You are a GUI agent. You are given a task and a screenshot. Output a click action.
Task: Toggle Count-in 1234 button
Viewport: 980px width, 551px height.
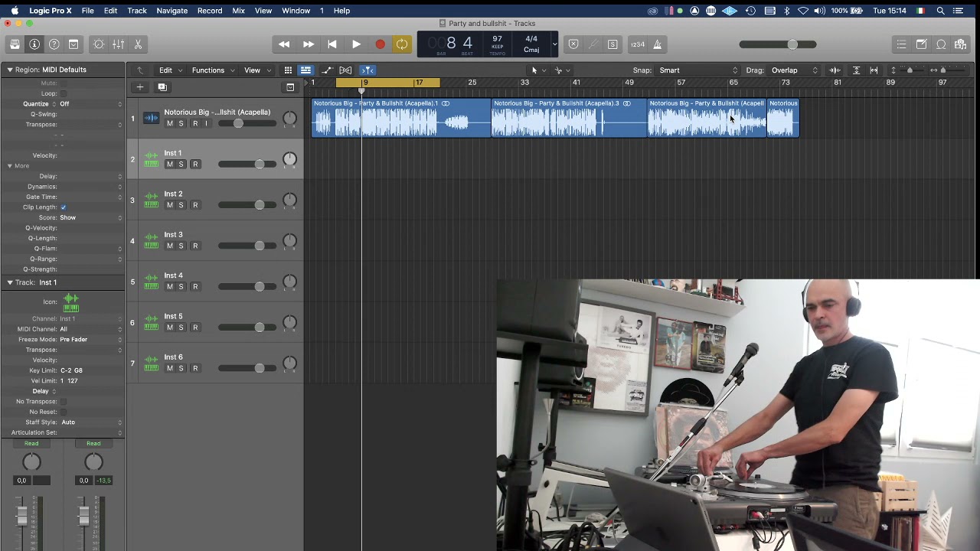638,44
